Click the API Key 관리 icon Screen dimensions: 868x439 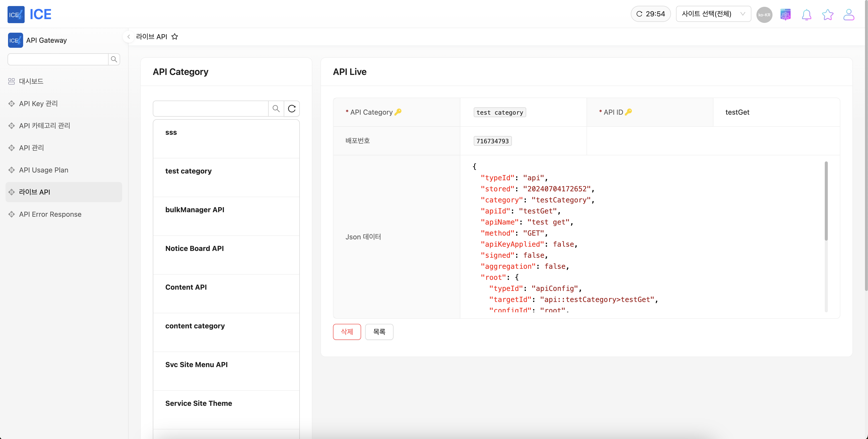coord(12,104)
